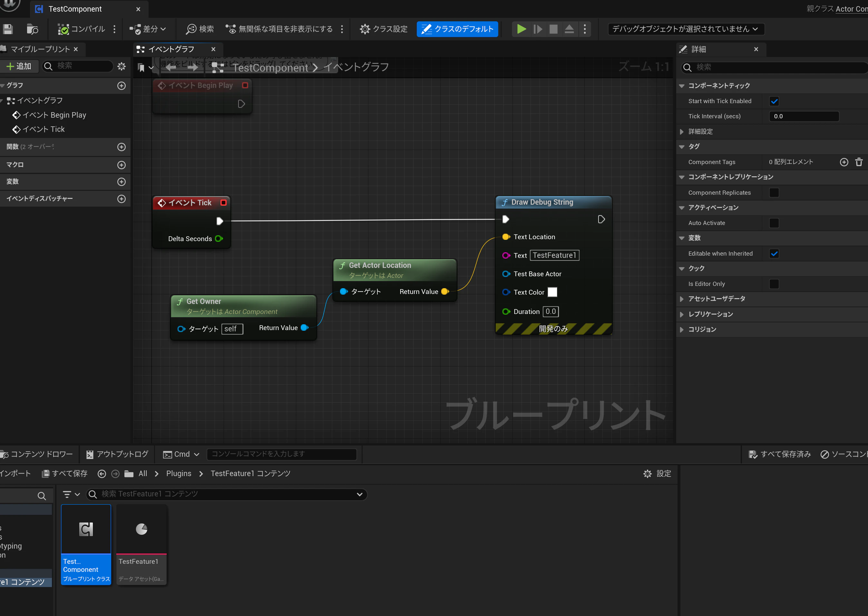Open debug object dropdown (デバッグオブジェクトが選択されていません)
This screenshot has width=868, height=616.
pyautogui.click(x=686, y=29)
